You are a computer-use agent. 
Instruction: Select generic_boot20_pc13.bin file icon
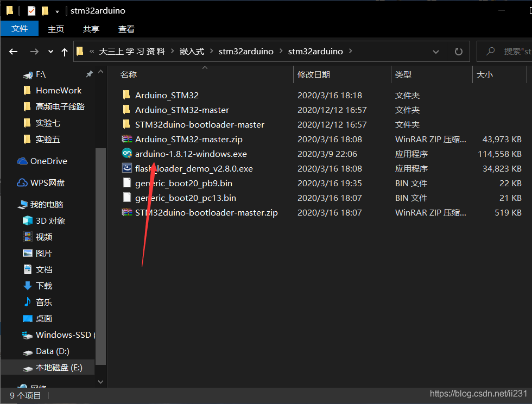click(127, 197)
